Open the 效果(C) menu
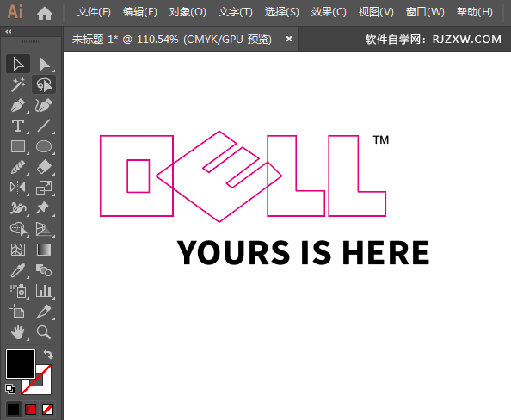 click(329, 12)
